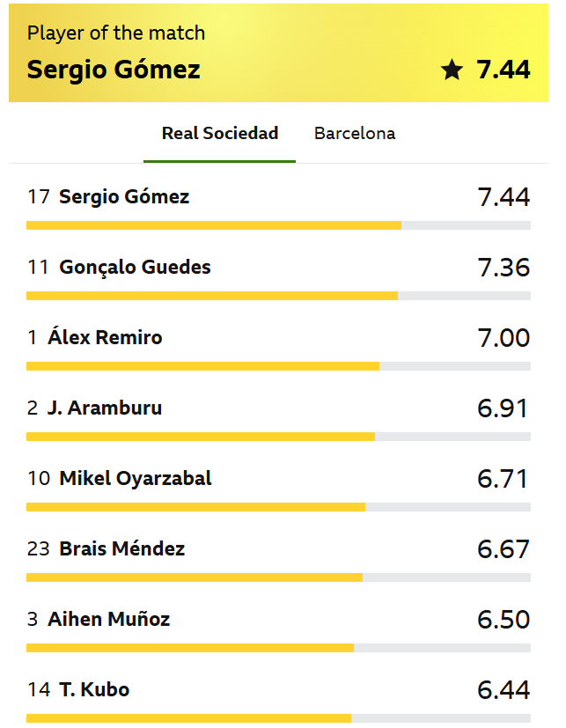Image resolution: width=566 pixels, height=728 pixels.
Task: Click Gonçalo Guedes' rating bar
Action: [x=212, y=296]
